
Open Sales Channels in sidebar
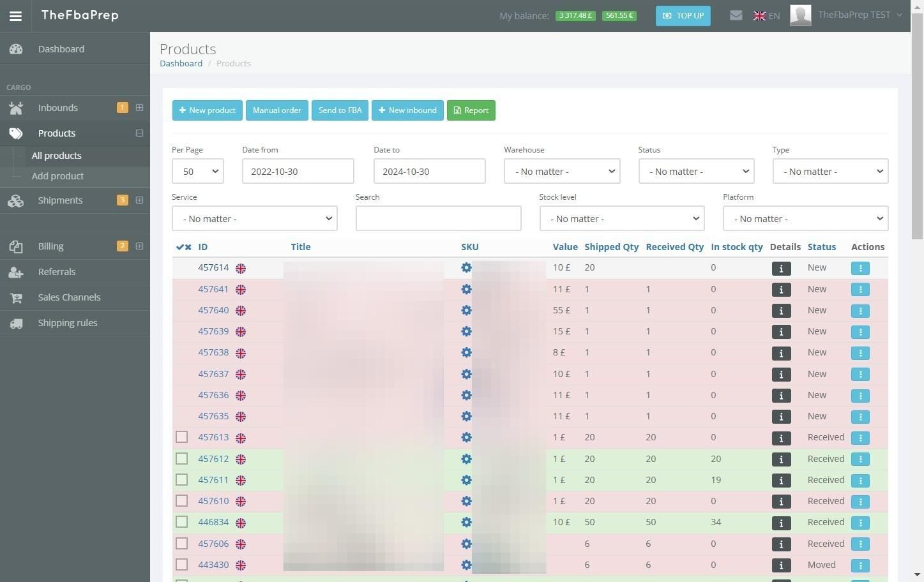tap(69, 297)
